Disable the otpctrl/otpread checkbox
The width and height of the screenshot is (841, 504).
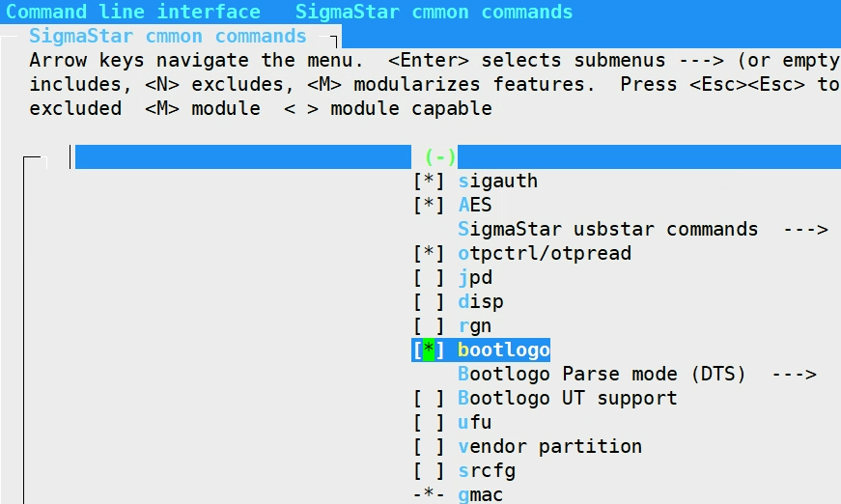pos(429,254)
